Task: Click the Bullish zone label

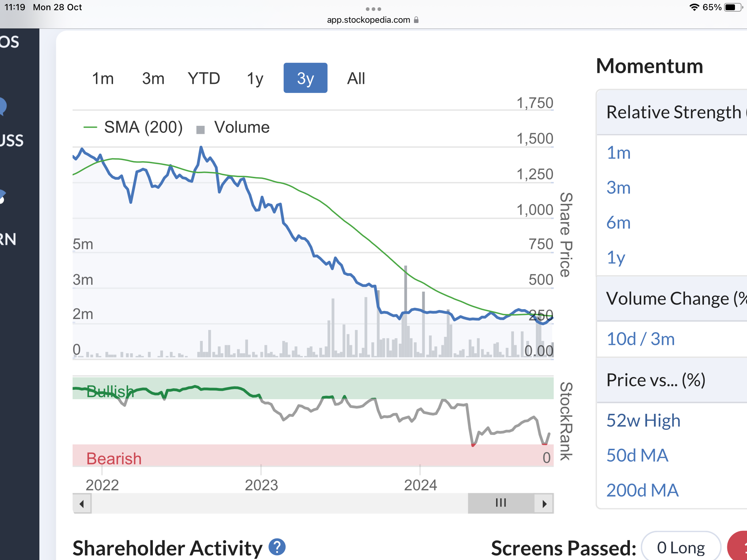Action: click(111, 392)
